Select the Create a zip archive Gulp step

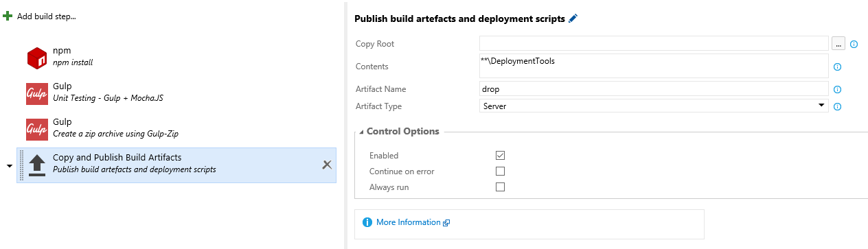tap(176, 129)
